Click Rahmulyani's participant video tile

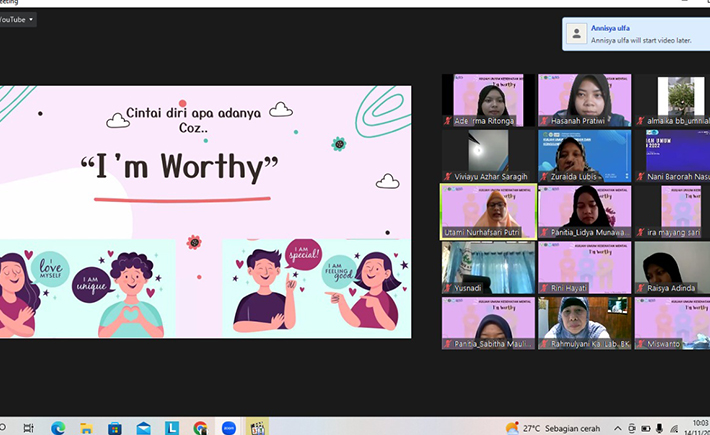[x=584, y=322]
